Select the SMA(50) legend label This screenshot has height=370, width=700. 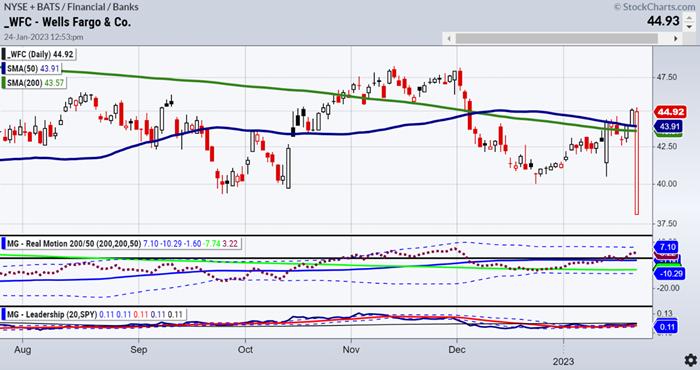pyautogui.click(x=31, y=69)
